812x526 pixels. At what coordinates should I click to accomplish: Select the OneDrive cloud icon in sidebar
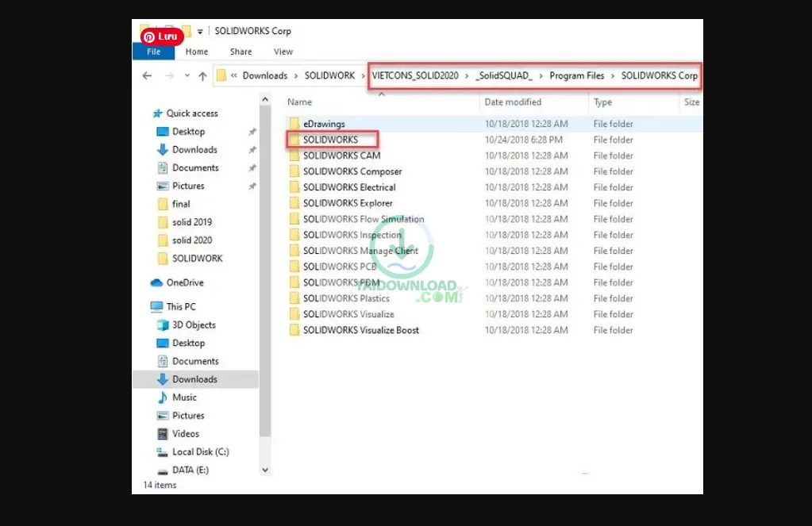pyautogui.click(x=157, y=282)
